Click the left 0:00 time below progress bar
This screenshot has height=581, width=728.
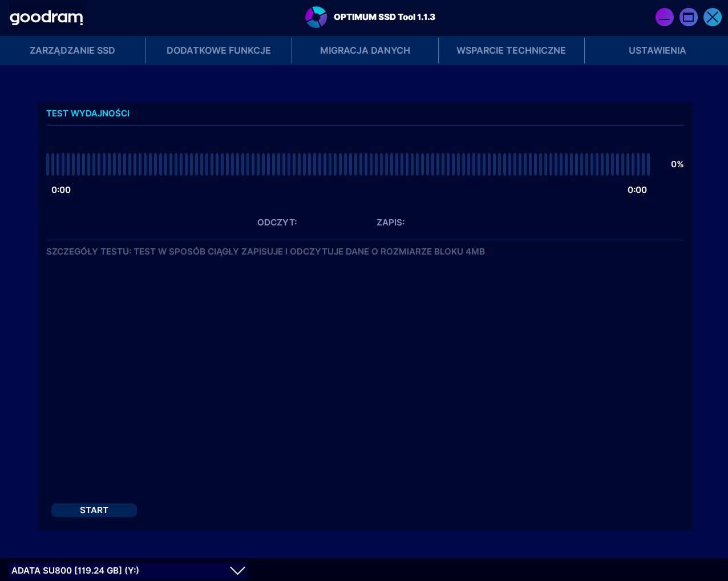(61, 190)
